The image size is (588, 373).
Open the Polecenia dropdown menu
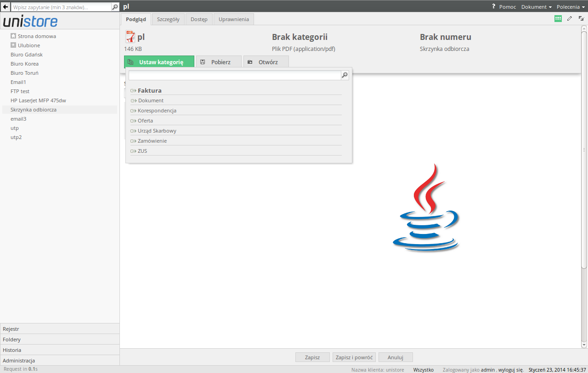[571, 7]
